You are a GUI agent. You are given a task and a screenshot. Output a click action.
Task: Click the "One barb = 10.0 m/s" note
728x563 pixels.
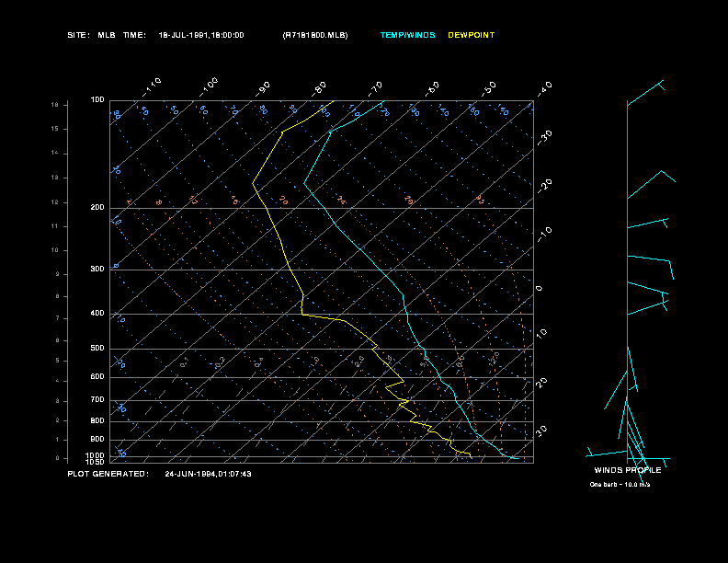click(620, 485)
